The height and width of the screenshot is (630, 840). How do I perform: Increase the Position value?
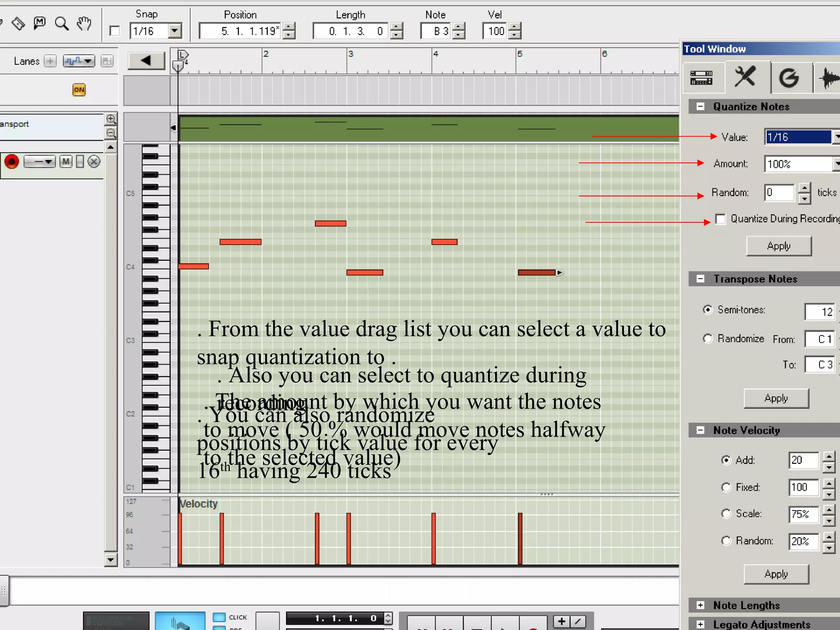[x=289, y=27]
